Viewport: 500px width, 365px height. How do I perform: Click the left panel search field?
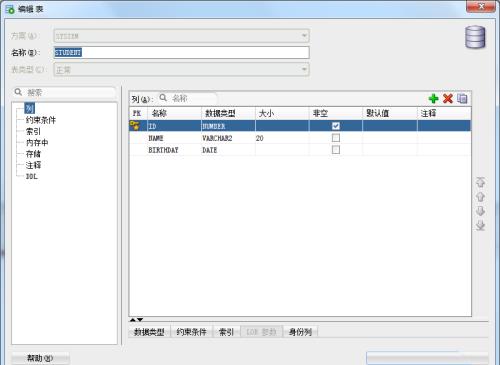pyautogui.click(x=64, y=92)
